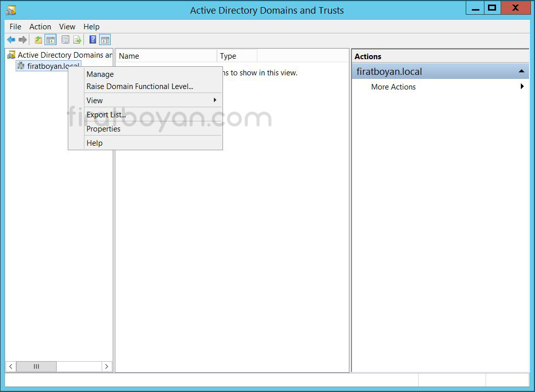This screenshot has width=535, height=392.
Task: Click the tree scrollbar left arrow
Action: (x=11, y=366)
